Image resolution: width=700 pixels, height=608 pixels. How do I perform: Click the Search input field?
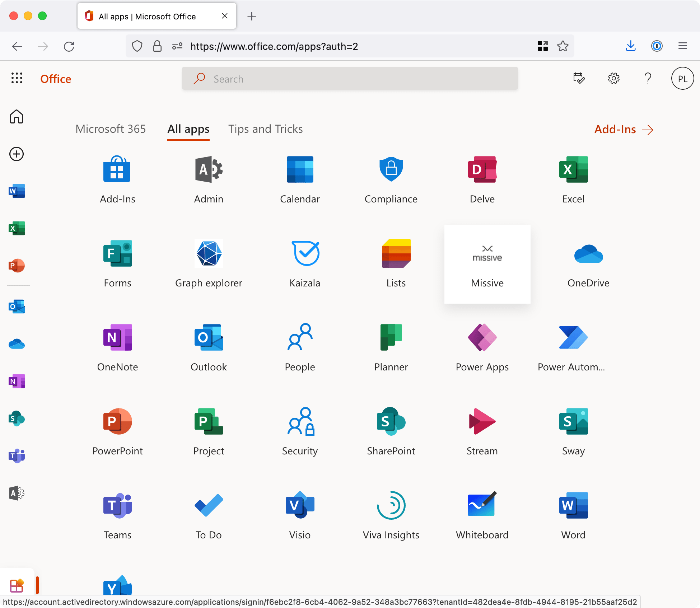click(349, 78)
